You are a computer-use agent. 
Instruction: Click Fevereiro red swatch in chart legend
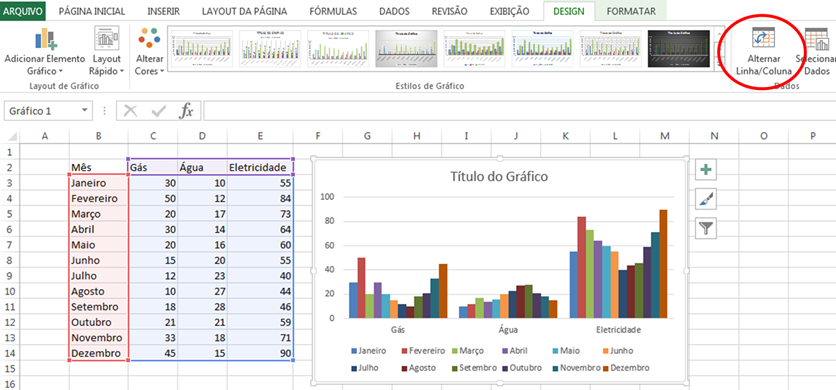point(404,351)
